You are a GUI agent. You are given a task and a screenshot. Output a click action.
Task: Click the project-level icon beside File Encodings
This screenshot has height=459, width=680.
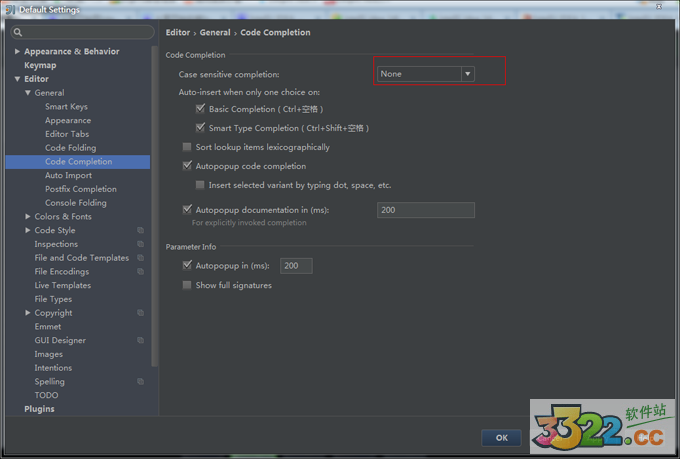(x=141, y=272)
